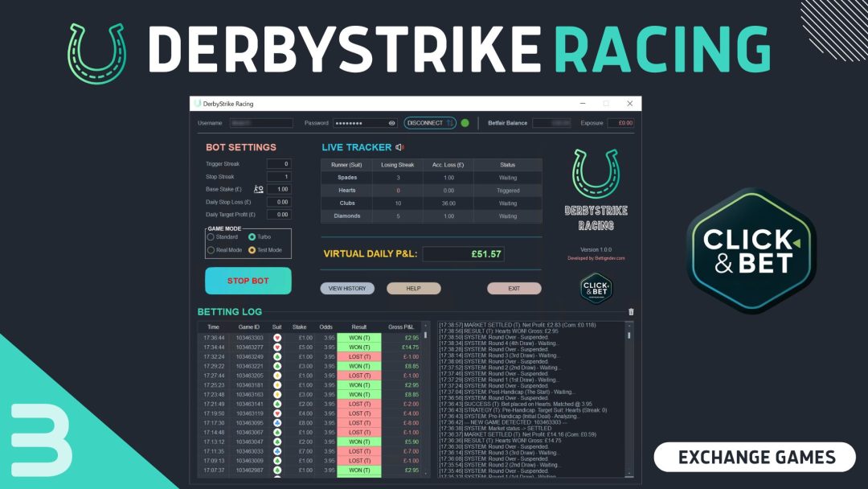Show password with the eye icon
The image size is (868, 489).
[x=392, y=123]
